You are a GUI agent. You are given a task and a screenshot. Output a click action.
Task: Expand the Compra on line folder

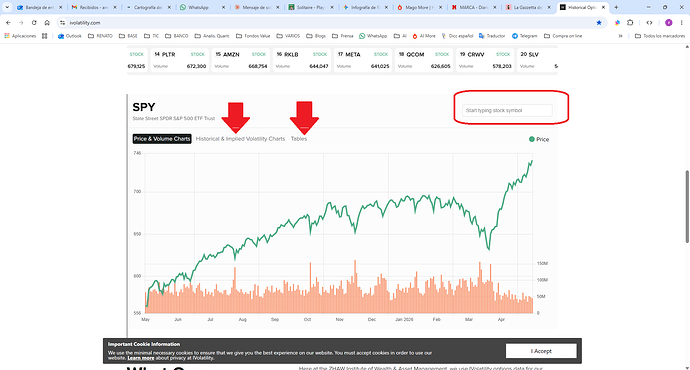tap(563, 36)
